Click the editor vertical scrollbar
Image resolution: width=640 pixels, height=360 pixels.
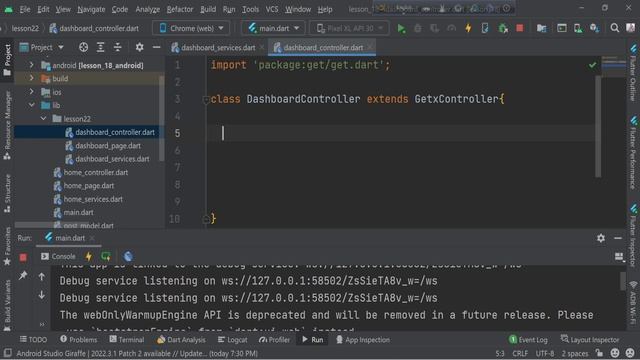click(598, 127)
